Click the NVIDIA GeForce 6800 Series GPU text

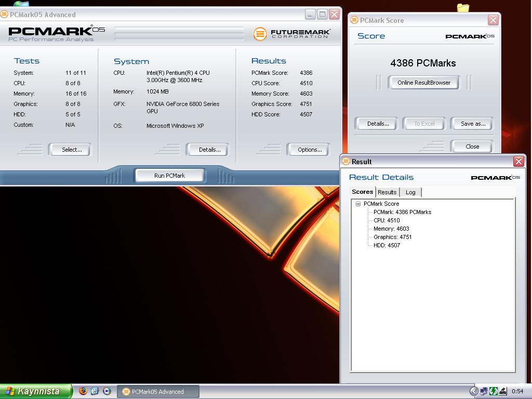[183, 108]
